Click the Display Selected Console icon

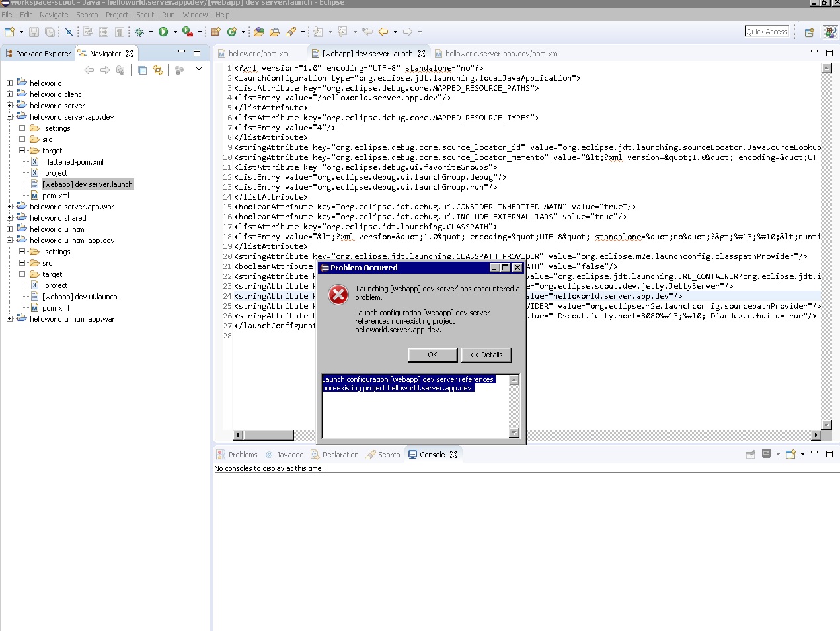(767, 454)
